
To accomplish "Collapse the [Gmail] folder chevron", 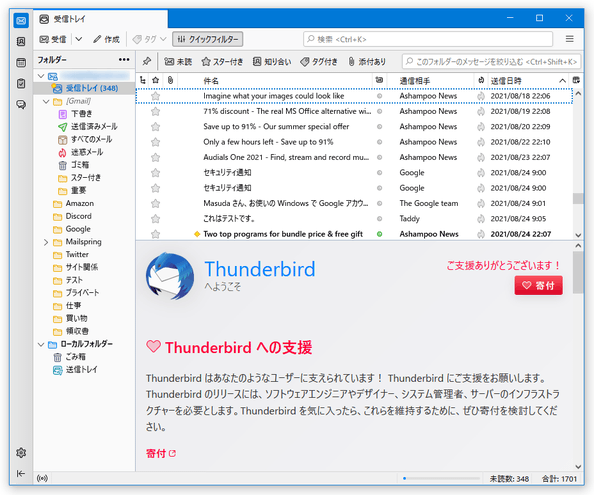I will click(x=46, y=101).
